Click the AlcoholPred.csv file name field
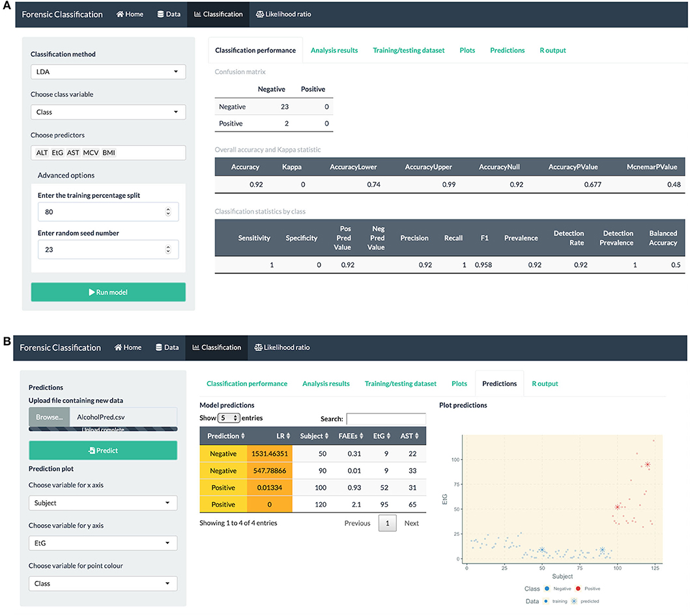690x616 pixels. [x=123, y=417]
